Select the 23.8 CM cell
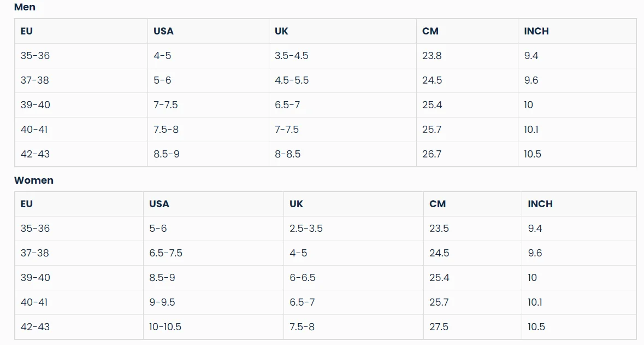This screenshot has height=345, width=644. pyautogui.click(x=432, y=56)
